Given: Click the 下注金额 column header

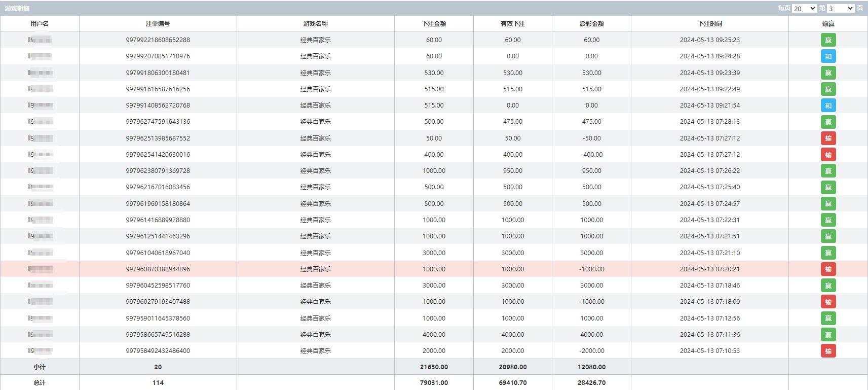Looking at the screenshot, I should pyautogui.click(x=434, y=24).
